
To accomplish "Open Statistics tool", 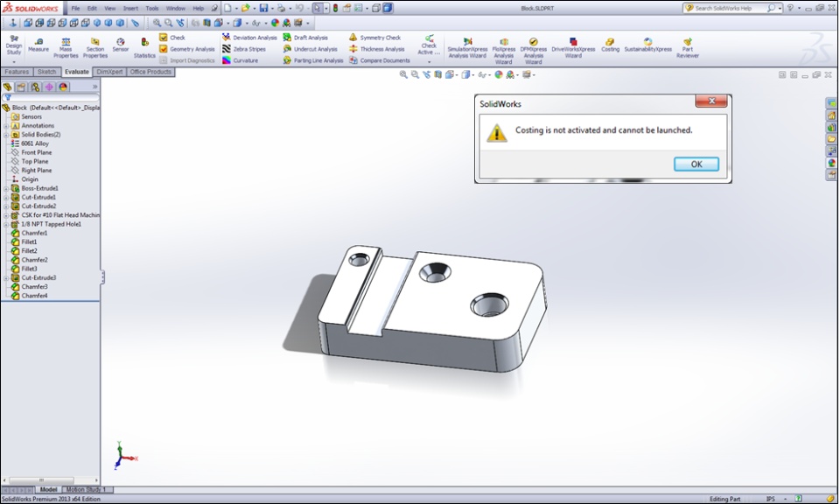I will (x=144, y=48).
